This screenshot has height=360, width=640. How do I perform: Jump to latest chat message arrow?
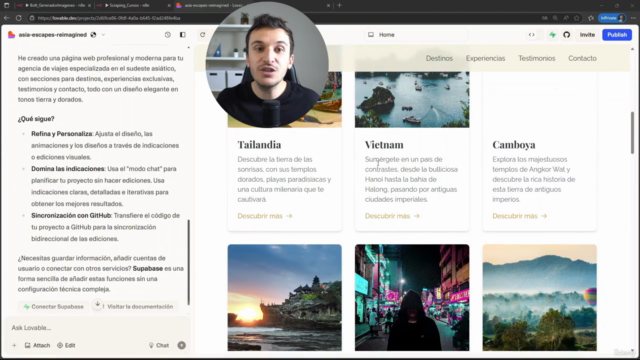click(98, 304)
